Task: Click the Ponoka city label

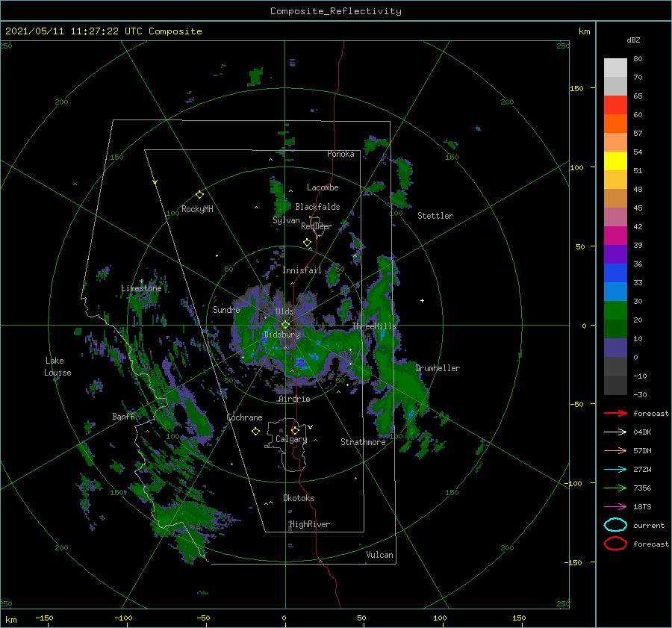Action: (340, 154)
